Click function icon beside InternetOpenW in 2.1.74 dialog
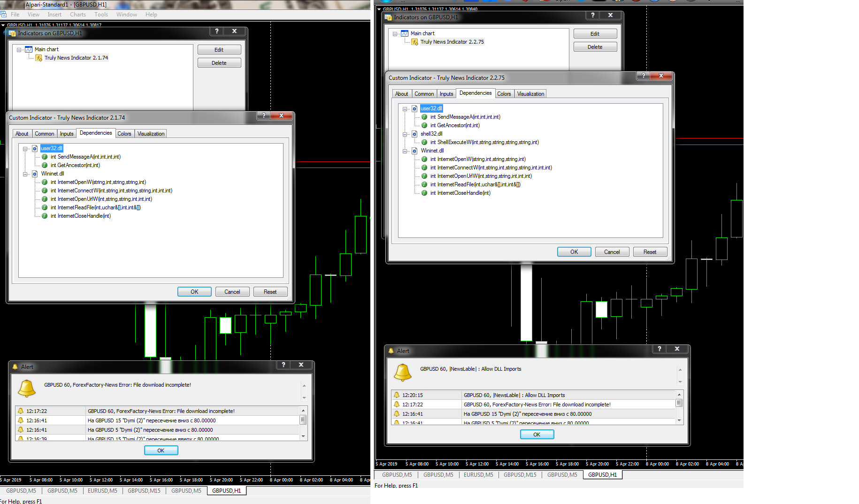859x504 pixels. [45, 182]
